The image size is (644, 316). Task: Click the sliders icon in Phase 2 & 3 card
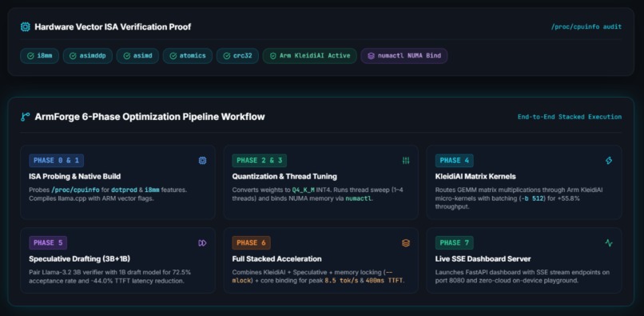point(406,161)
